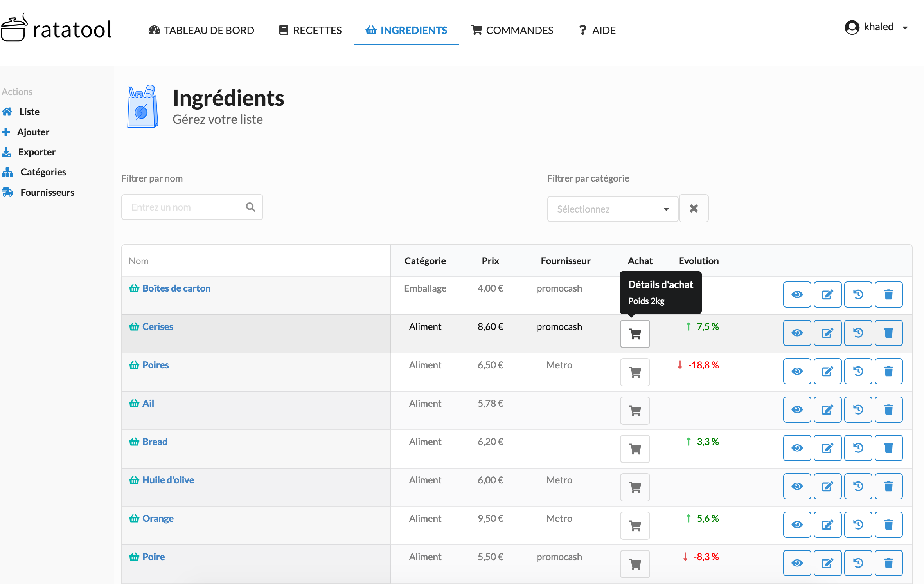
Task: Show price history for Ail
Action: tap(858, 410)
